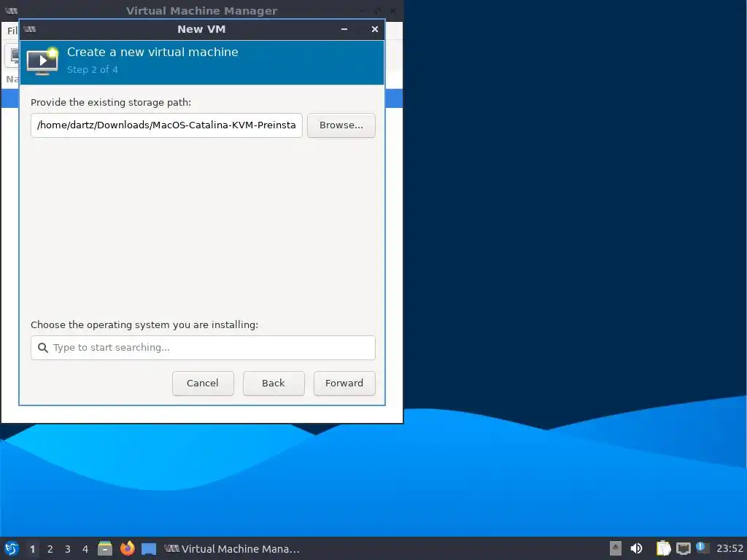Click 'Choose the operating system you are installing:' label
The height and width of the screenshot is (560, 747).
pyautogui.click(x=144, y=324)
